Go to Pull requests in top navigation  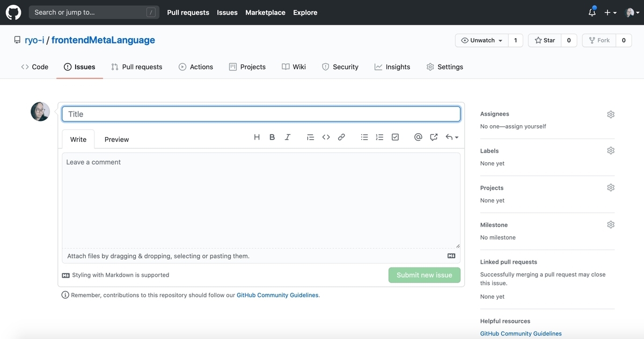(x=188, y=12)
